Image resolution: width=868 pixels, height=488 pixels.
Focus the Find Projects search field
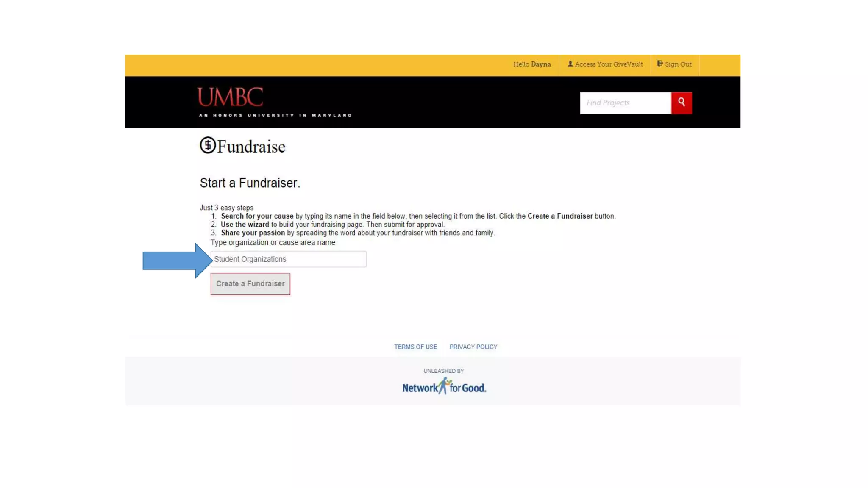pyautogui.click(x=625, y=103)
